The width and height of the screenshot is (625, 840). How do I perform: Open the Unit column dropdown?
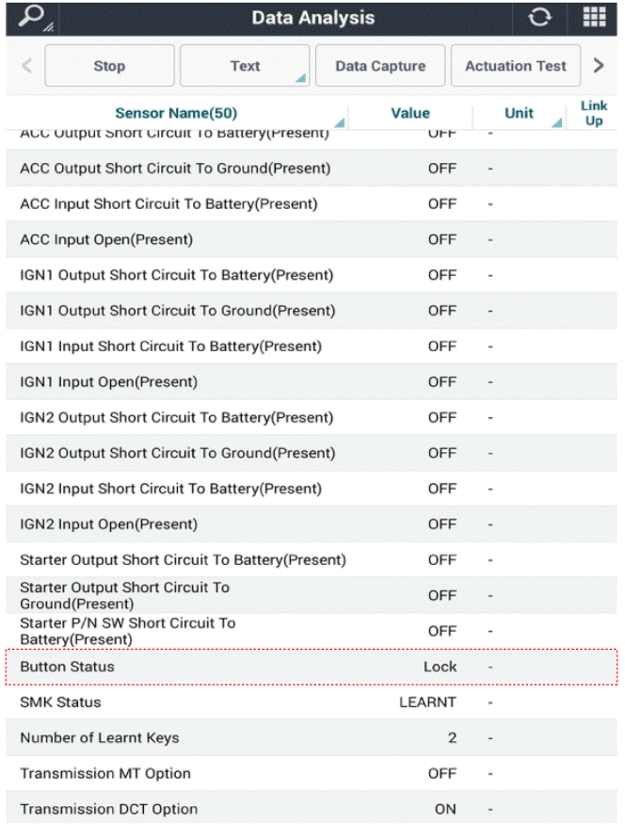(x=556, y=122)
